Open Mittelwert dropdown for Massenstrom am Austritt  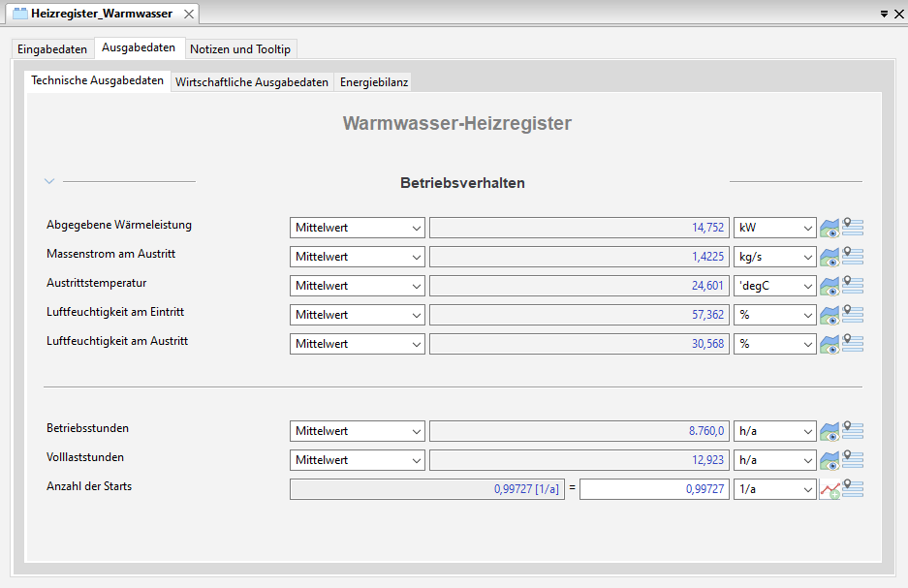point(358,257)
